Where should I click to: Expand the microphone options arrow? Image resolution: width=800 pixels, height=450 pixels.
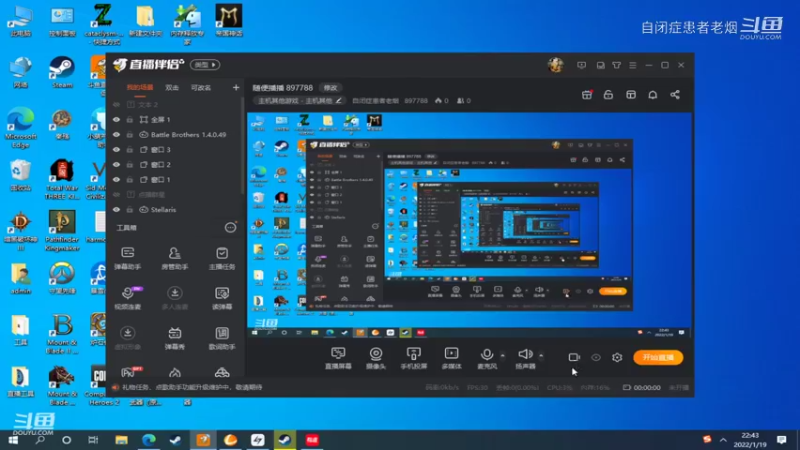point(503,356)
